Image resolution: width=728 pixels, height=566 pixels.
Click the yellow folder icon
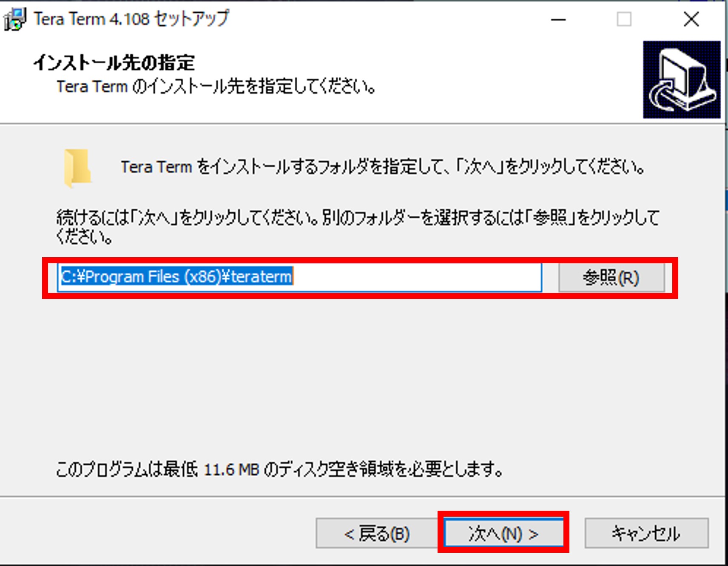click(77, 168)
